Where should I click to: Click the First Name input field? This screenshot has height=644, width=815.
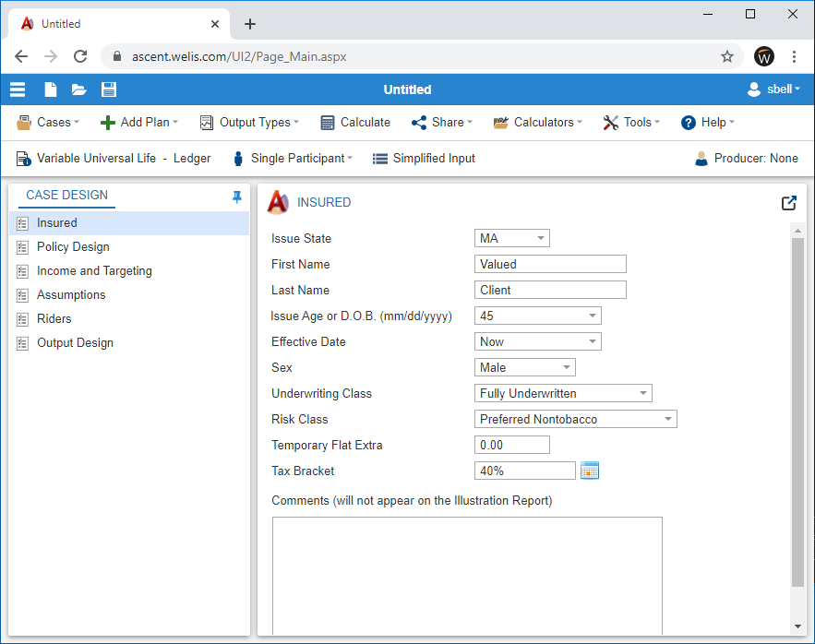pos(550,264)
